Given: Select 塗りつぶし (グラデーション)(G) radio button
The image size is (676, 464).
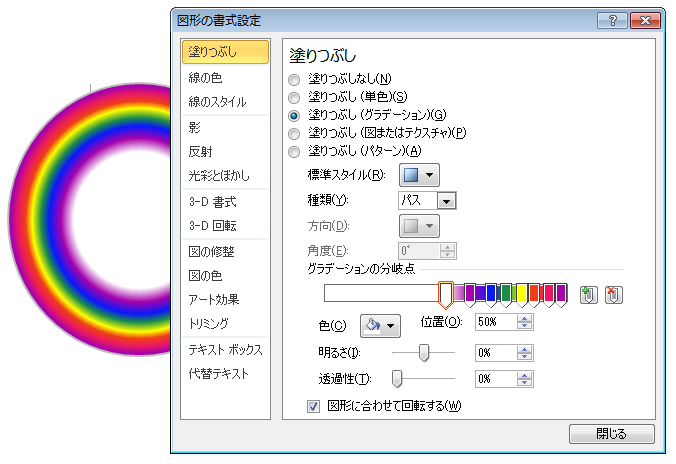Looking at the screenshot, I should [294, 116].
